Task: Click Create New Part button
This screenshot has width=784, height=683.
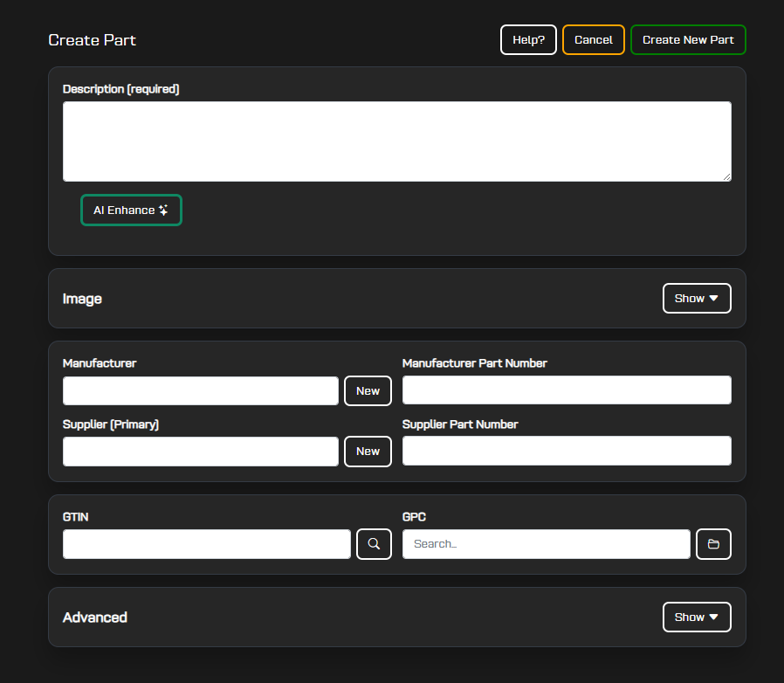Action: coord(688,40)
